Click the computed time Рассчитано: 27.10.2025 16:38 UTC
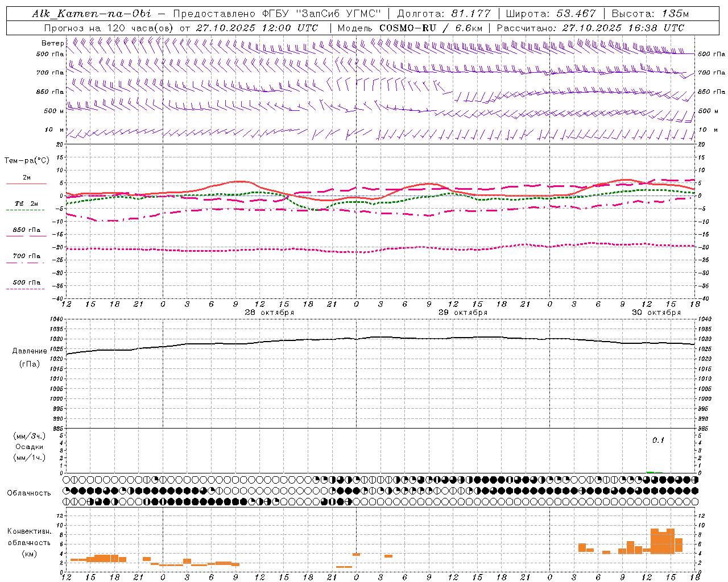The width and height of the screenshot is (728, 582). coord(590,28)
